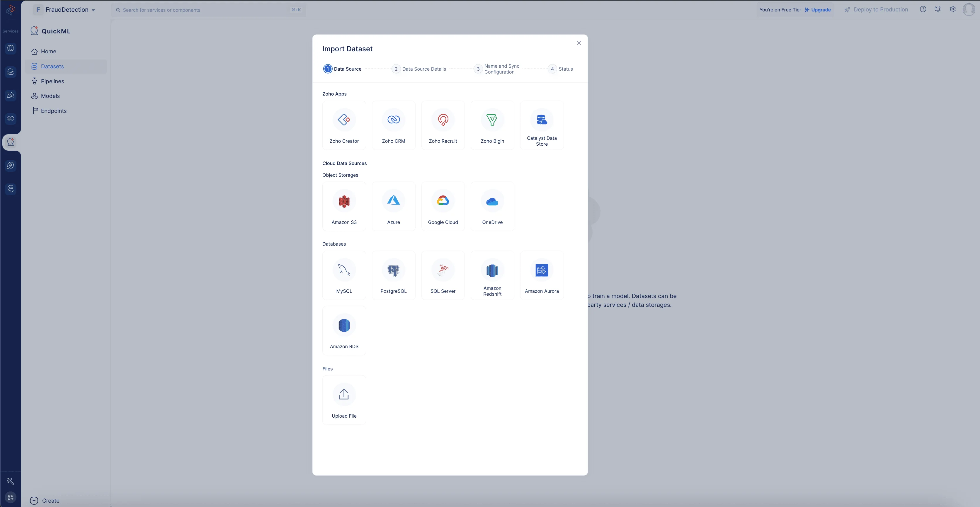Click the Upload File option
This screenshot has width=980, height=507.
pyautogui.click(x=344, y=400)
